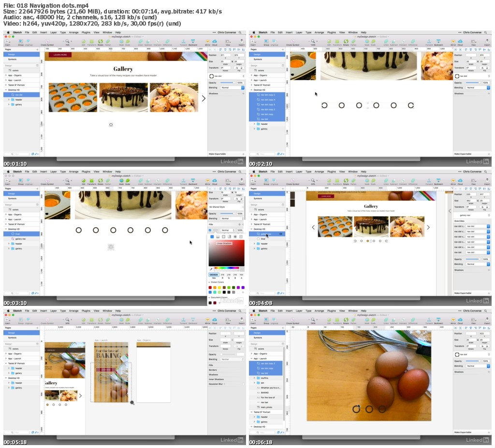495x448 pixels.
Task: Open the Layer menu in the 00:03:10 frame
Action: [x=54, y=172]
